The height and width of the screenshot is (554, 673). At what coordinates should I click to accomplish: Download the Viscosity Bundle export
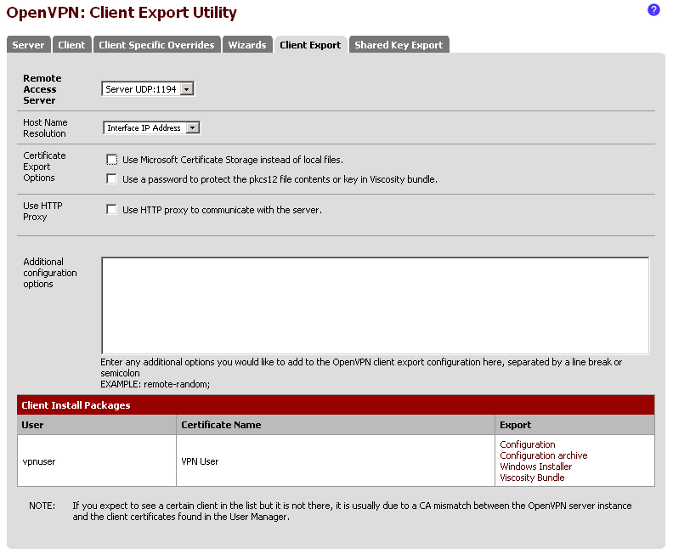point(532,478)
